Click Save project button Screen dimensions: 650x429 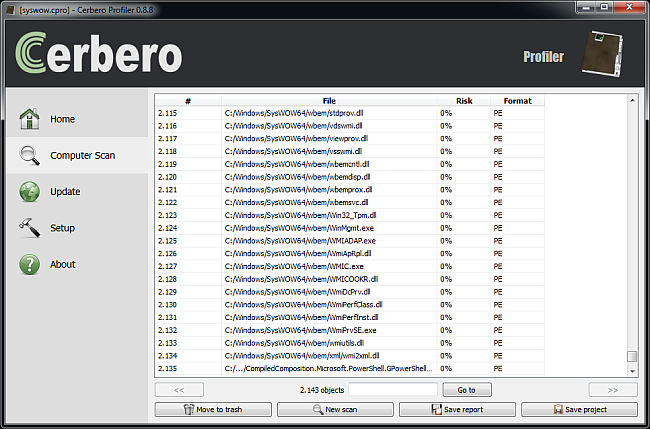(579, 410)
